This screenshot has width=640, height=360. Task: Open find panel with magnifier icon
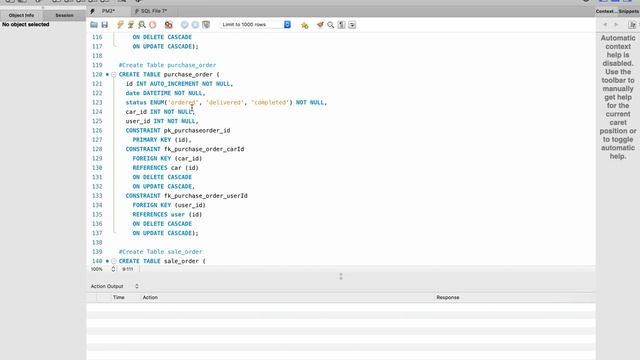click(x=331, y=25)
